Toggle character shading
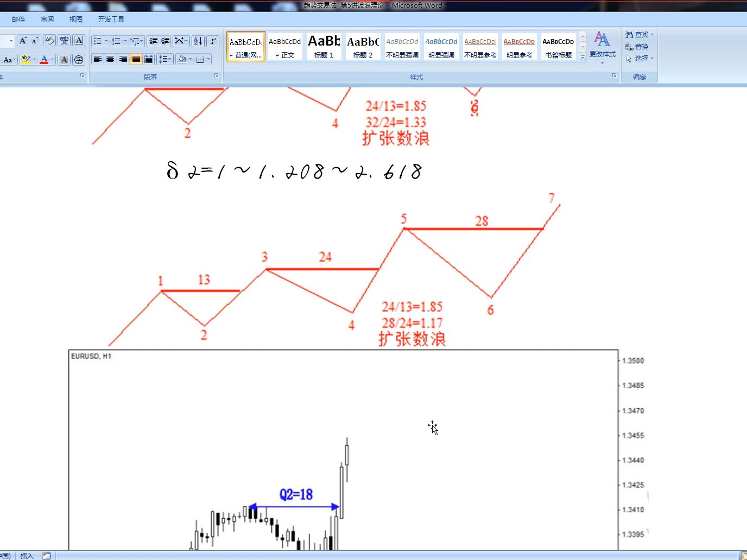 (x=64, y=59)
